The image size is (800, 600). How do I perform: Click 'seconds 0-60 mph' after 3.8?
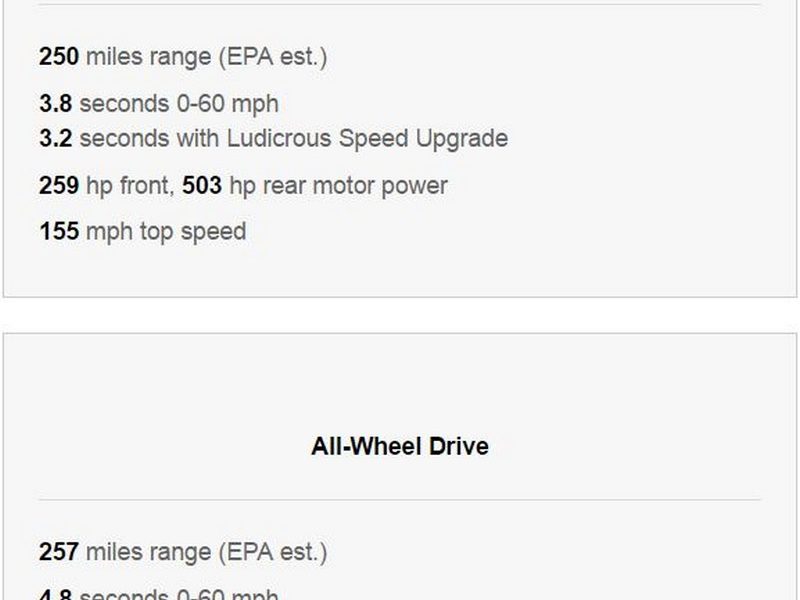[x=179, y=104]
